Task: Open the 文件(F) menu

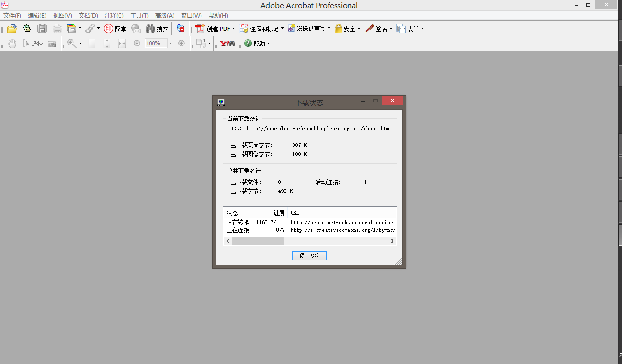Action: pyautogui.click(x=12, y=15)
